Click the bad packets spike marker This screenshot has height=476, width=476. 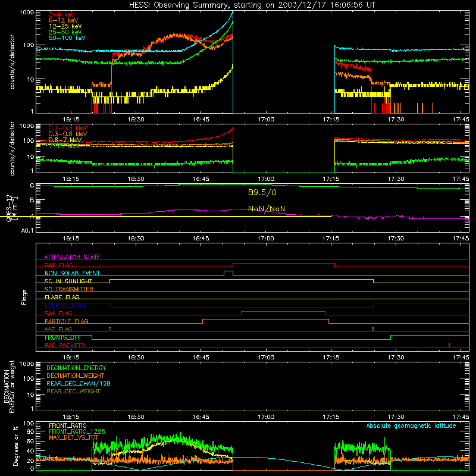[449, 345]
